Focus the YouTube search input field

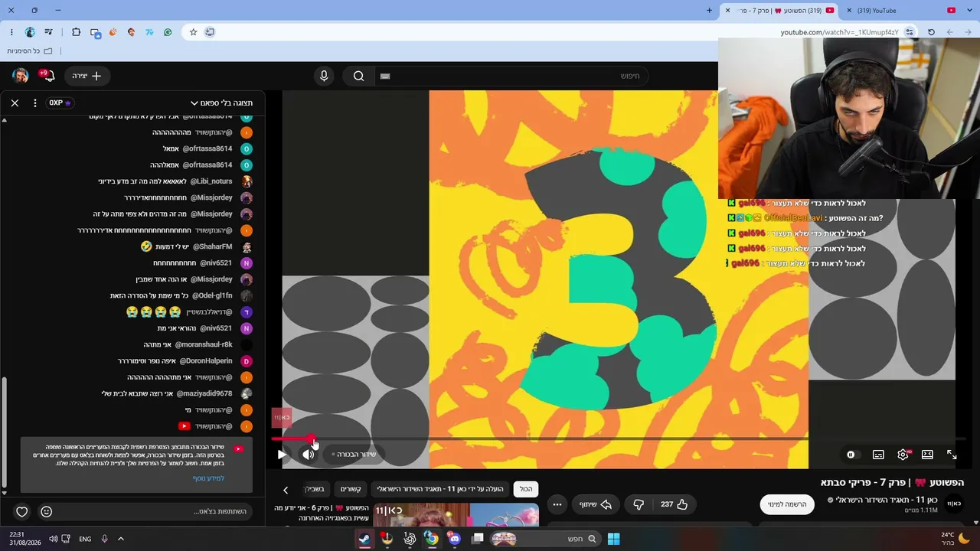511,76
